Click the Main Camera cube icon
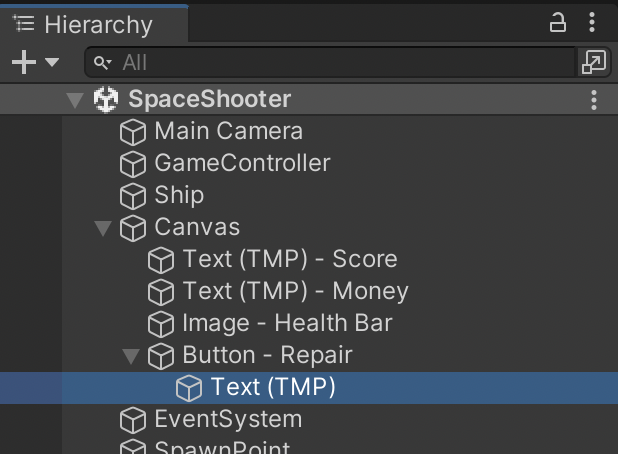The image size is (618, 454). (133, 132)
